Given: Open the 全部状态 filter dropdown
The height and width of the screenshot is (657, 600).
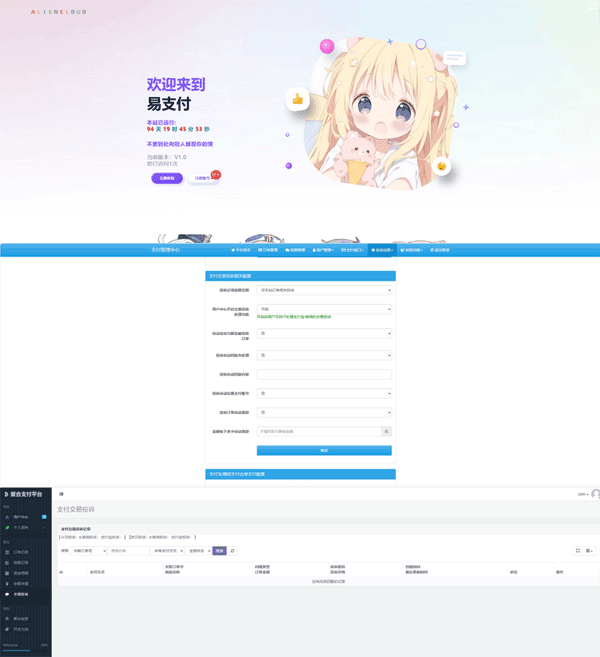Looking at the screenshot, I should [x=199, y=551].
